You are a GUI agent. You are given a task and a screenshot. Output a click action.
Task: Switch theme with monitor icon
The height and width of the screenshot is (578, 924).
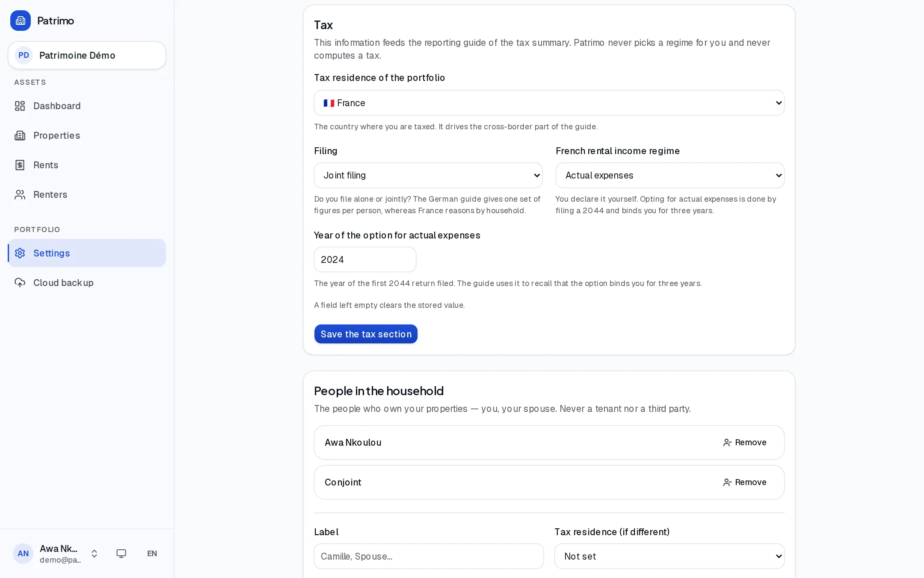pos(121,553)
